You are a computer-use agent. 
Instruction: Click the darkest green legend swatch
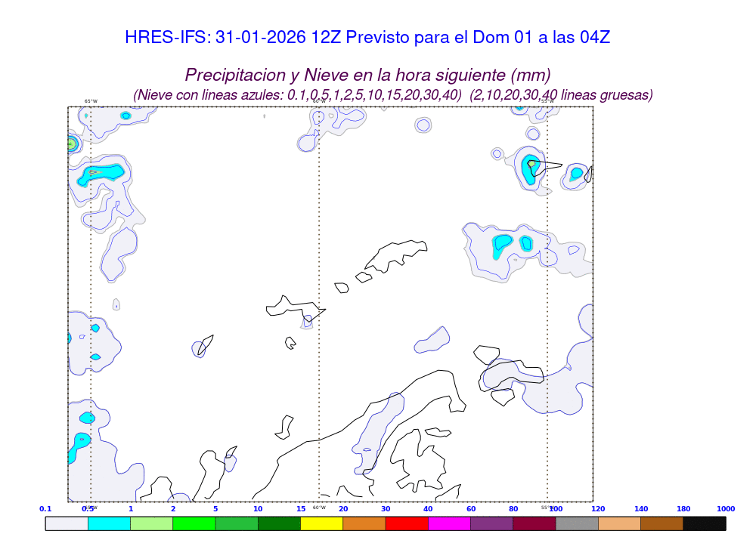point(279,523)
